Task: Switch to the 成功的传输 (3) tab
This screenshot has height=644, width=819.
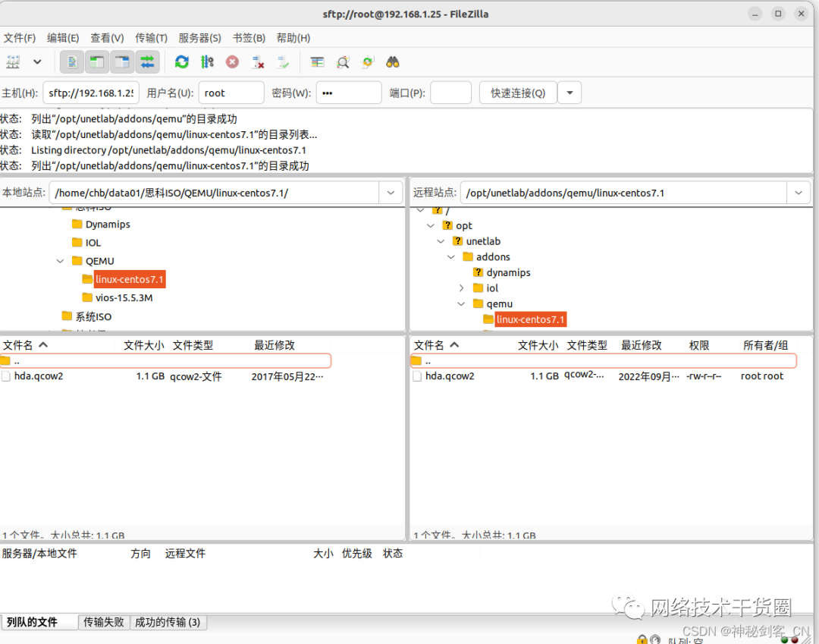Action: (168, 622)
